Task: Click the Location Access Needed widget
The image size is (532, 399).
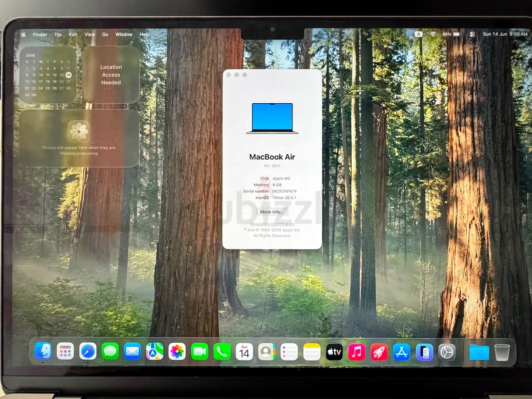Action: [x=111, y=75]
